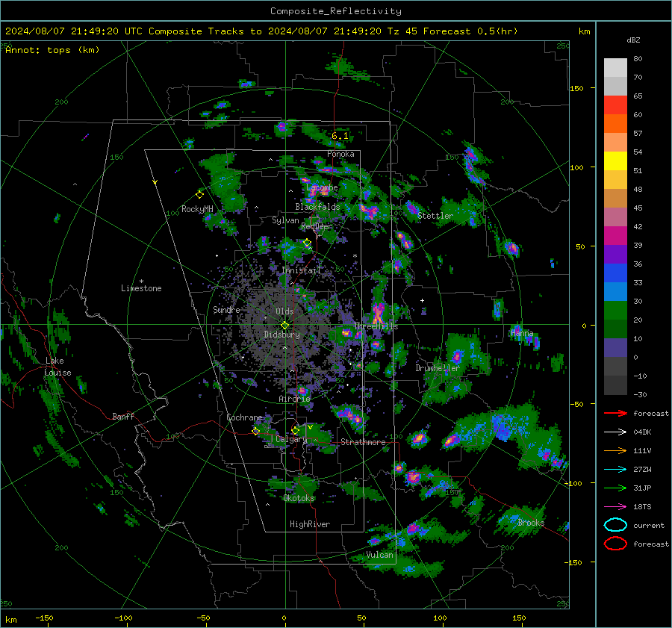This screenshot has height=628, width=672.
Task: Click the Strathmore city label
Action: 363,442
